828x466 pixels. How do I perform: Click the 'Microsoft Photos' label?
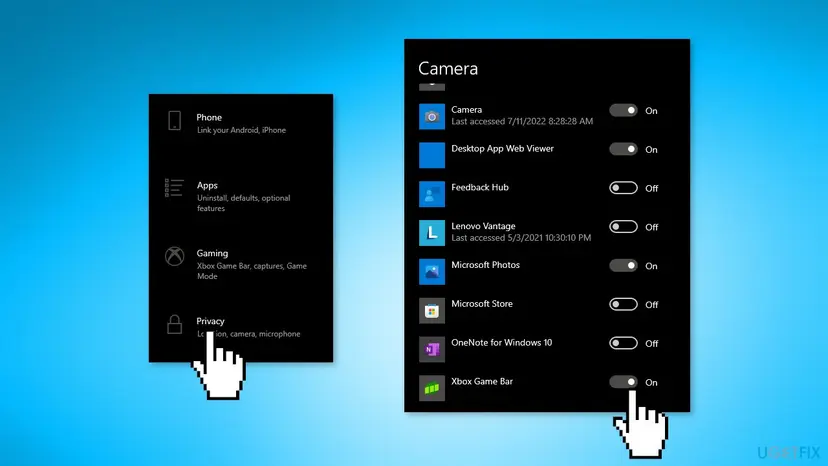(x=485, y=265)
